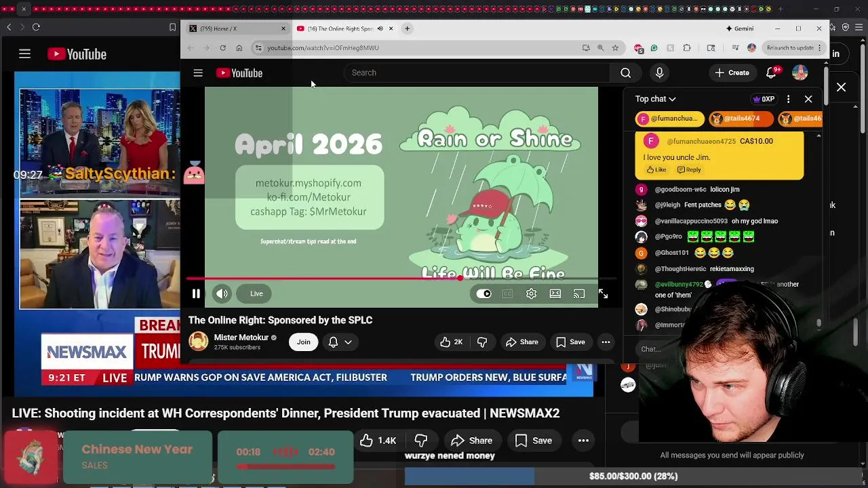Image resolution: width=868 pixels, height=488 pixels.
Task: Click the Mister Metokur channel avatar
Action: (199, 342)
